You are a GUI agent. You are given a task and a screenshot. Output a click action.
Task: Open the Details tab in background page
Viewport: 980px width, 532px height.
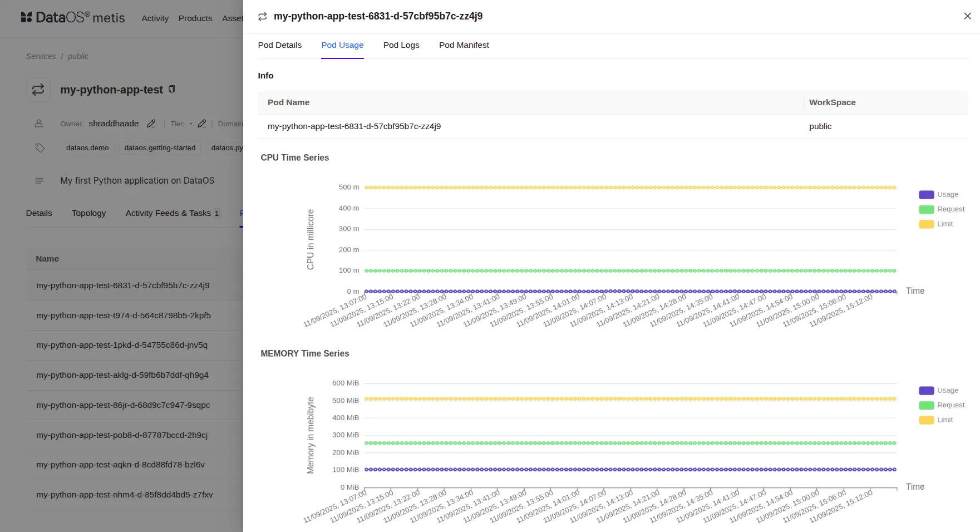click(x=39, y=213)
